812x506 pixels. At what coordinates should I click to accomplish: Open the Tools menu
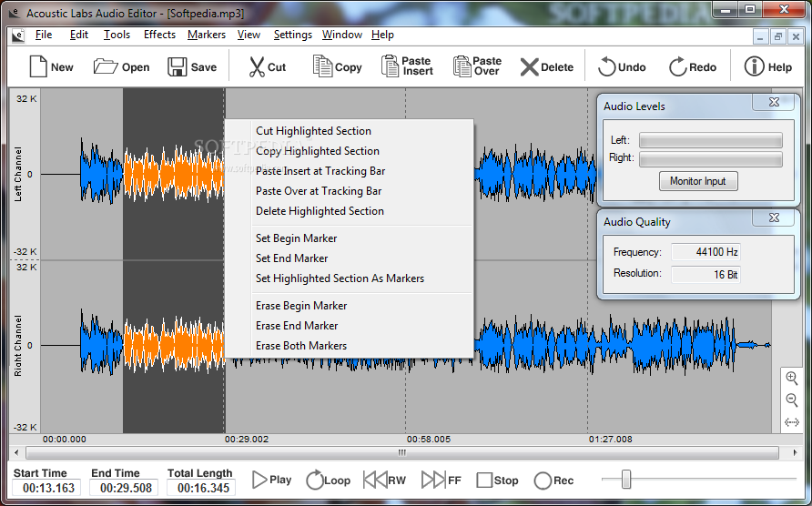point(117,35)
